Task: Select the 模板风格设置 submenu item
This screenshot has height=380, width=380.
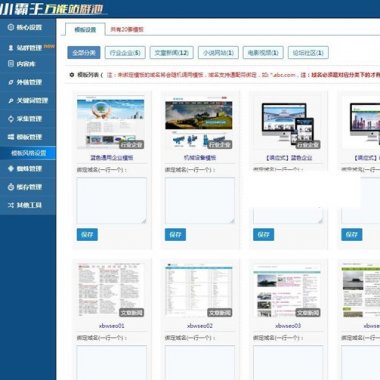Action: coord(29,153)
